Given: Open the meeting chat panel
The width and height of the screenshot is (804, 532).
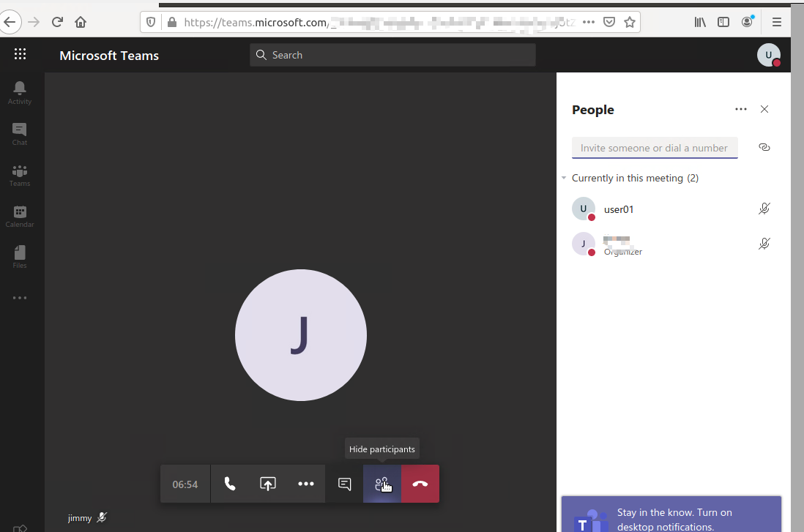Looking at the screenshot, I should (343, 484).
